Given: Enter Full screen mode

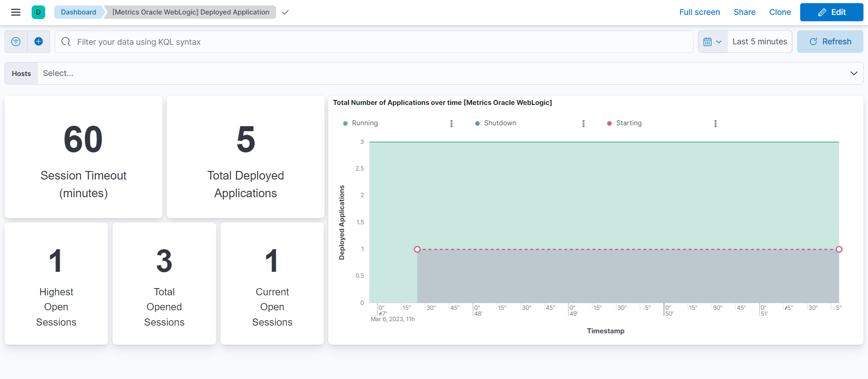Looking at the screenshot, I should (x=699, y=12).
